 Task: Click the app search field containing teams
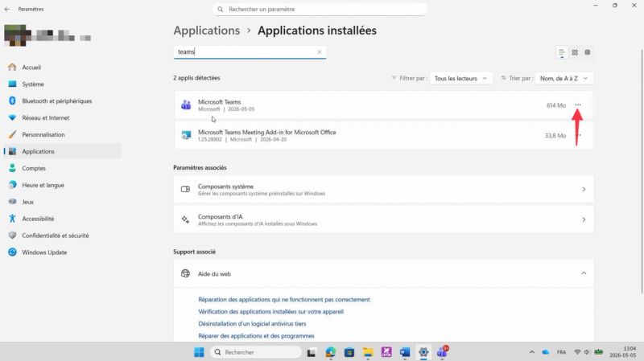pos(250,52)
